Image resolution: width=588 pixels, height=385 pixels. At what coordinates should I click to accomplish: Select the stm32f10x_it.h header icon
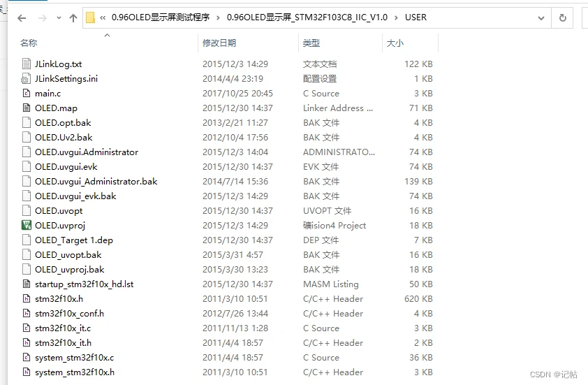[x=27, y=342]
